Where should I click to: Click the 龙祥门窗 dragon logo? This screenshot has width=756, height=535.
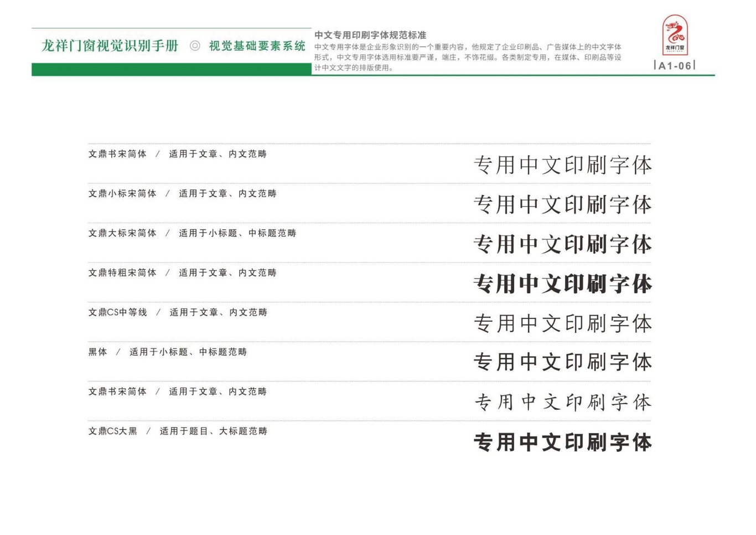pos(675,35)
